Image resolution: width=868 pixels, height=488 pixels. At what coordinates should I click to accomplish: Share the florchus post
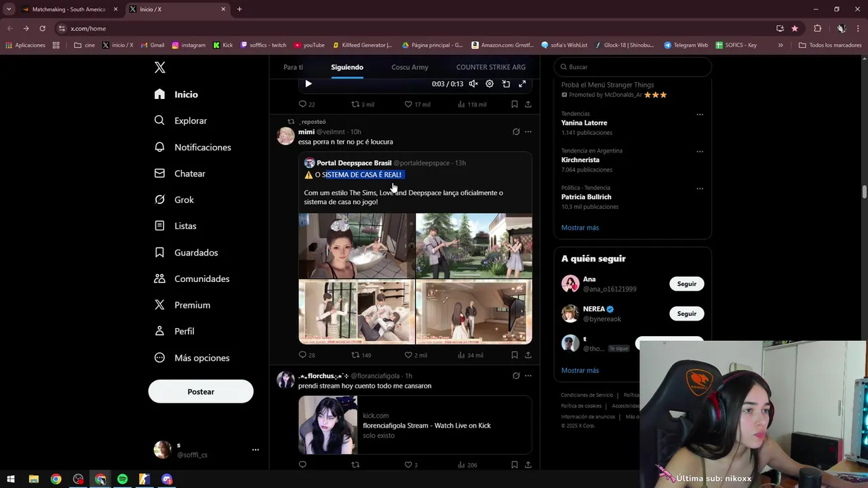point(528,465)
